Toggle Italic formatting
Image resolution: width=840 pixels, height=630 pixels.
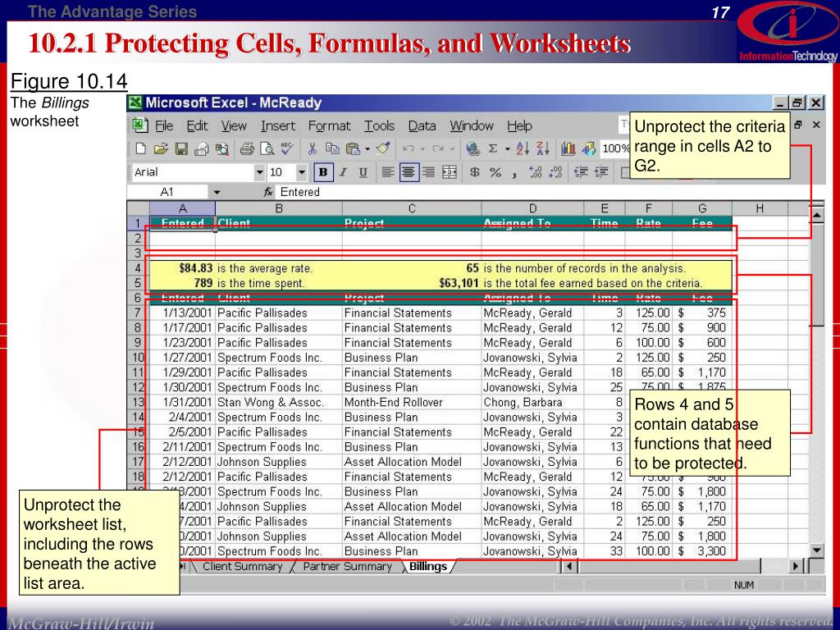(x=344, y=172)
